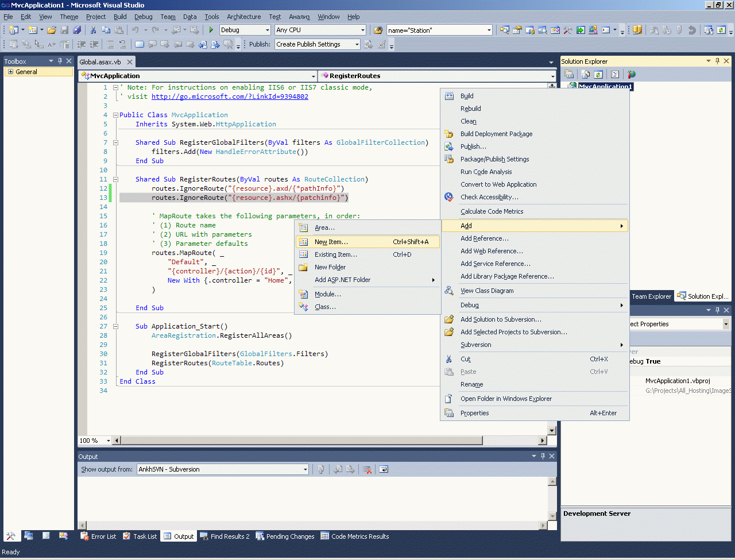Screen dimensions: 735x560
Task: Pin the Toolbox panel with auto-hide
Action: click(x=60, y=61)
